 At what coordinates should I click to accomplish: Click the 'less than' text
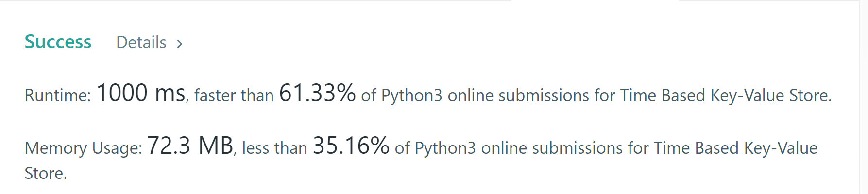coord(274,148)
